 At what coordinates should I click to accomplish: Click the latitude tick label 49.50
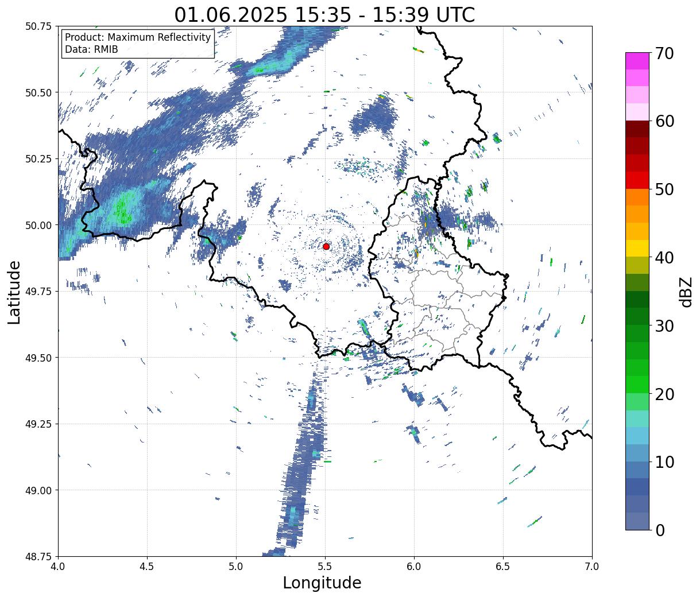click(x=38, y=358)
